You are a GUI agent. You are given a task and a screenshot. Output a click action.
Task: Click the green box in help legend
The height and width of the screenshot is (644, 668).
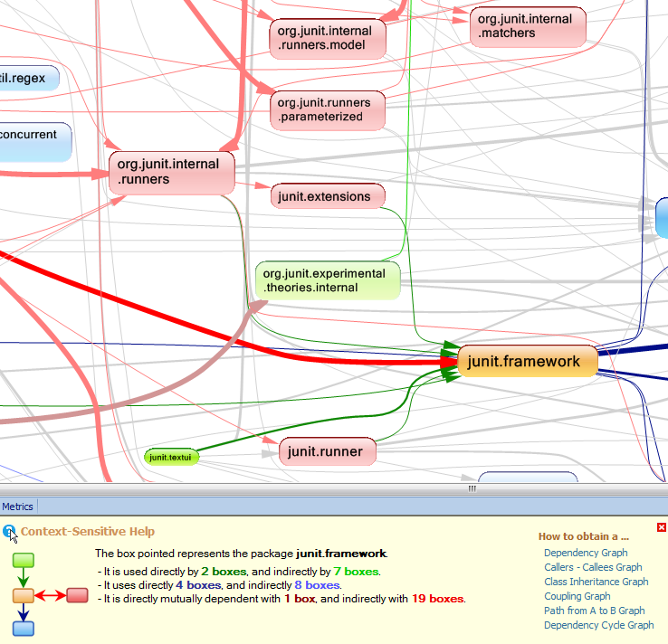pos(24,560)
